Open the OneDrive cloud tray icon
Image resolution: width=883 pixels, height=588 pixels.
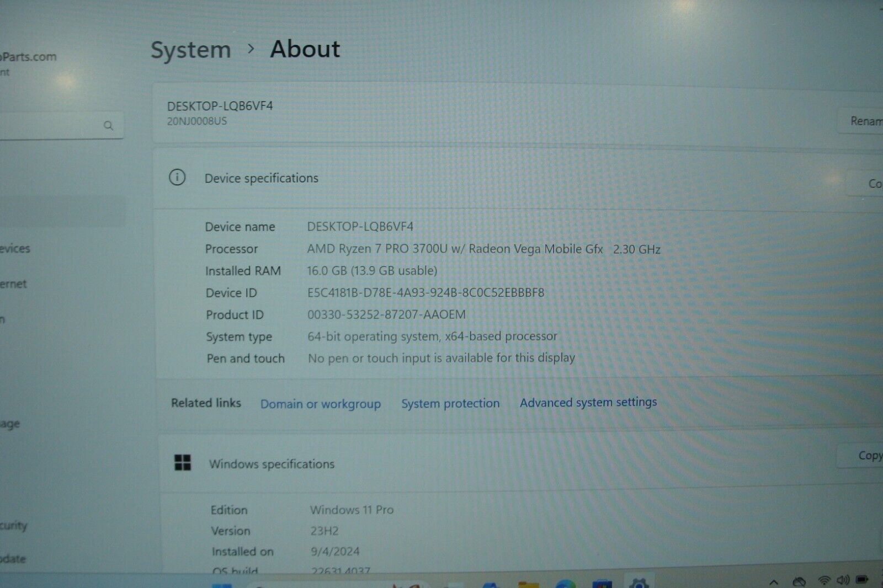point(799,581)
